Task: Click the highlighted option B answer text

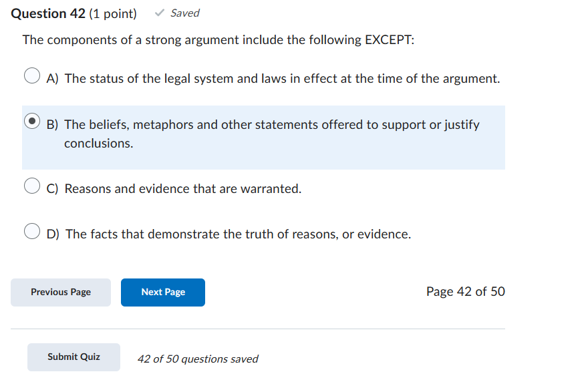Action: [x=269, y=124]
